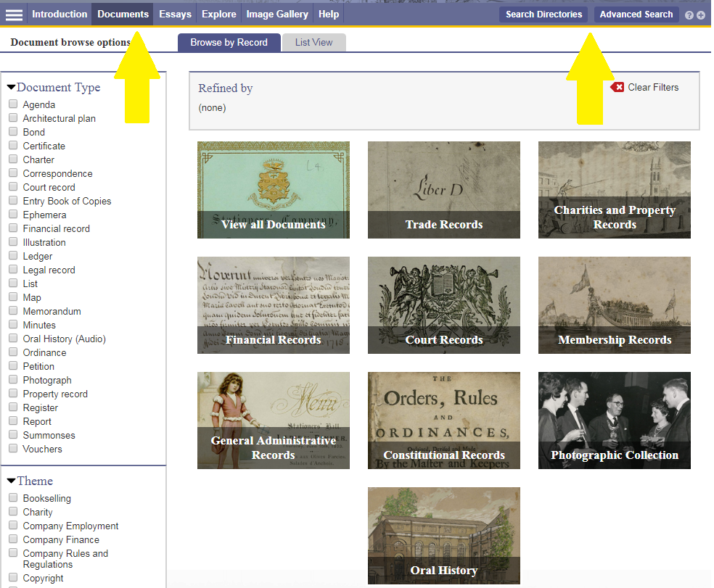Click the red Clear Filters icon
This screenshot has width=714, height=588.
617,88
